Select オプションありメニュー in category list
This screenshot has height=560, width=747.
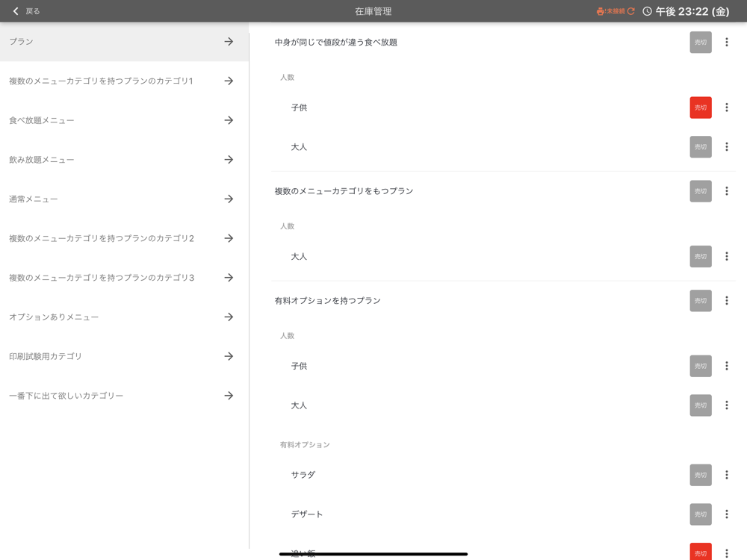tap(123, 317)
